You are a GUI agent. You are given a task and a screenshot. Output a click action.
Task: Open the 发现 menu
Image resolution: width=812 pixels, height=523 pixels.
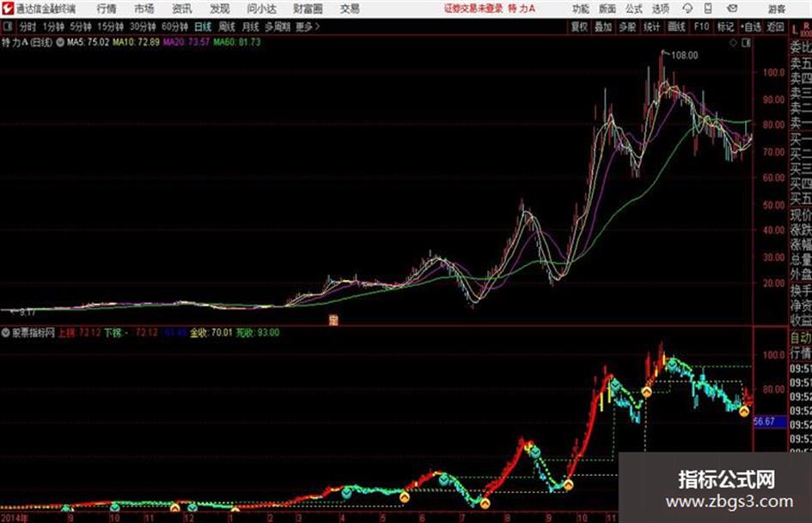[220, 9]
